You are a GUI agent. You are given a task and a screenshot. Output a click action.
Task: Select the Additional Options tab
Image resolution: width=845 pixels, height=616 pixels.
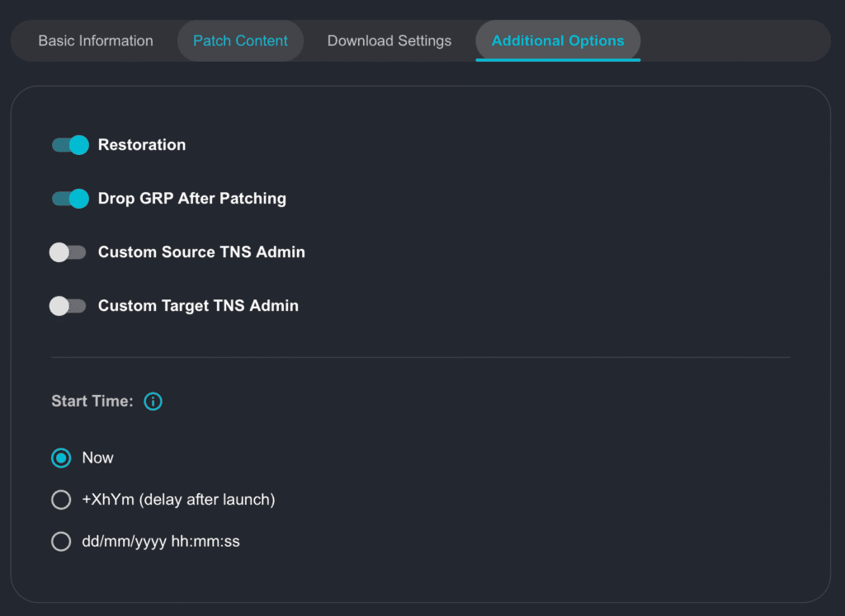click(x=558, y=40)
